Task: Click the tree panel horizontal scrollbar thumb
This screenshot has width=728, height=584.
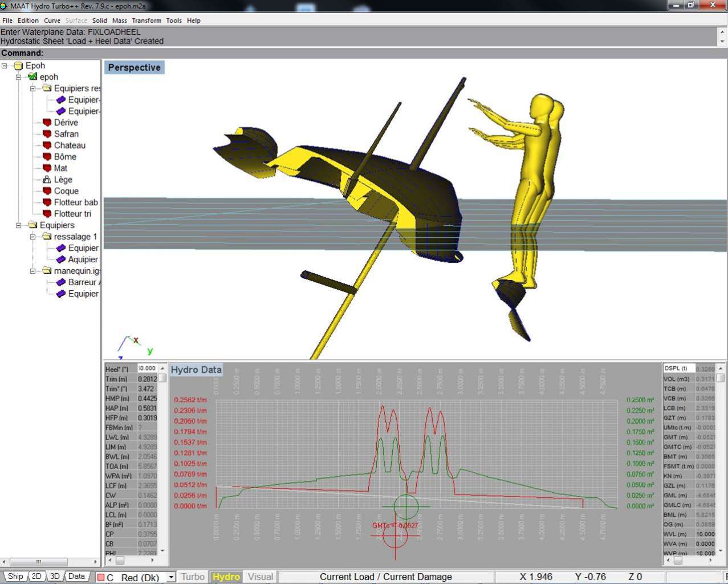Action: (39, 561)
